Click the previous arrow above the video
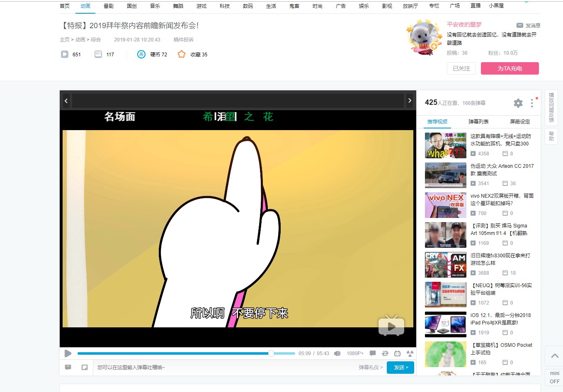The height and width of the screenshot is (392, 563). [x=66, y=100]
